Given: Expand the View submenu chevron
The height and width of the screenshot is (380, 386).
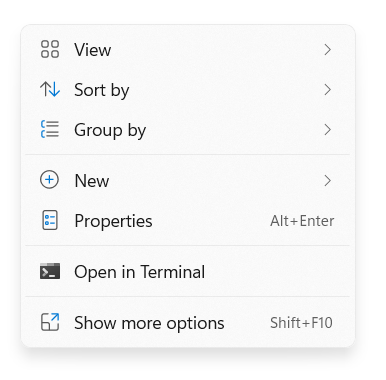Looking at the screenshot, I should click(328, 50).
